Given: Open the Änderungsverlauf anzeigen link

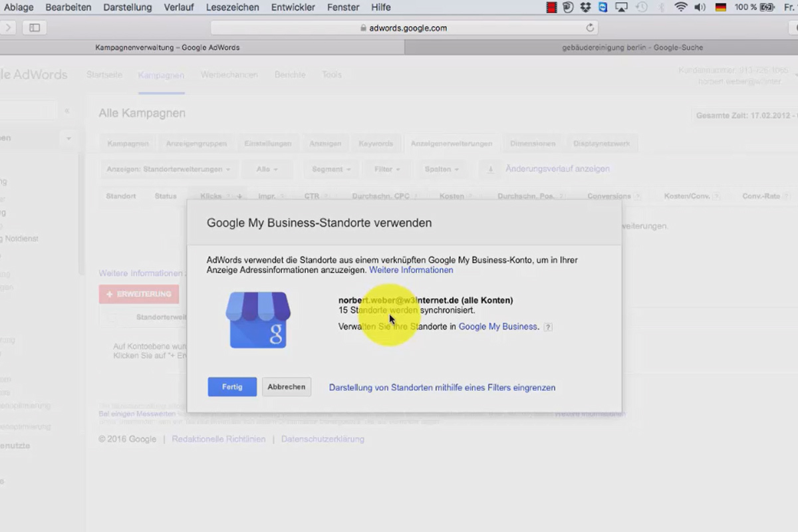Looking at the screenshot, I should click(x=557, y=169).
